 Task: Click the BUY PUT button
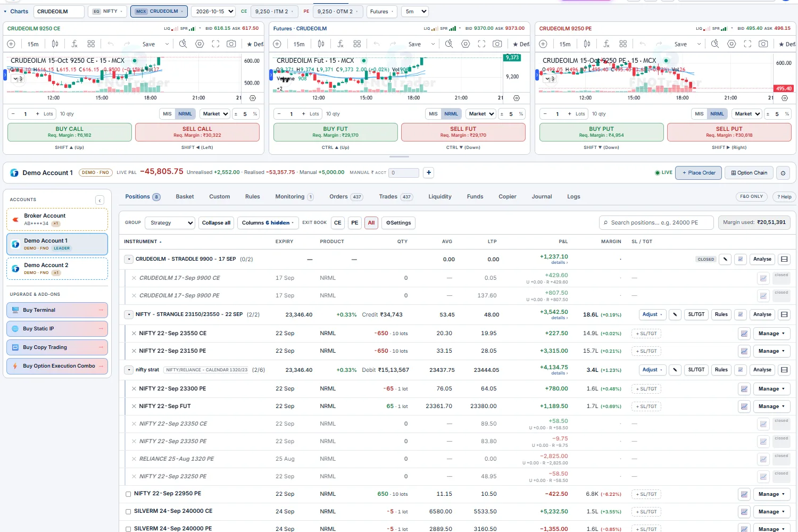[x=602, y=132]
